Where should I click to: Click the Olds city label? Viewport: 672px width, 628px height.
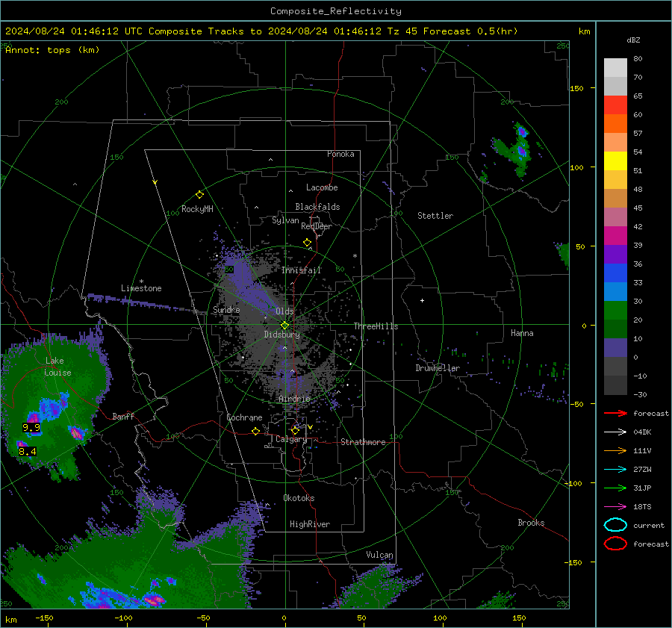tap(284, 311)
